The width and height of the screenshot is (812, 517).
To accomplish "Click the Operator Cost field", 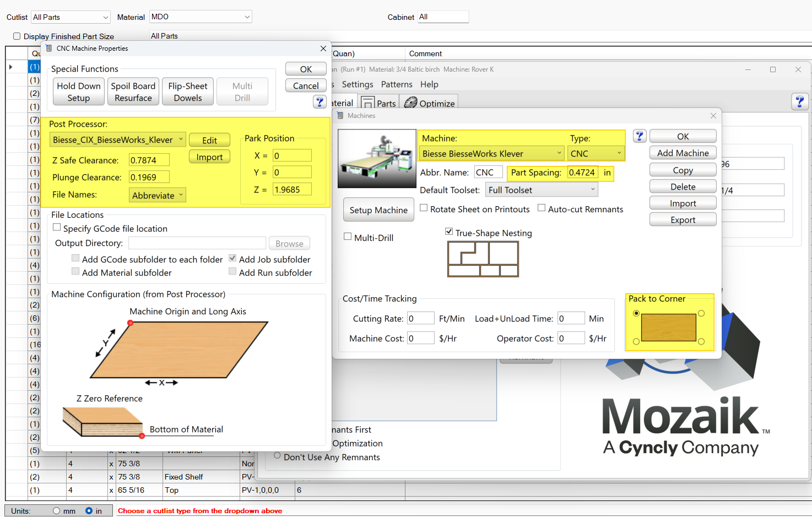I will pos(571,338).
